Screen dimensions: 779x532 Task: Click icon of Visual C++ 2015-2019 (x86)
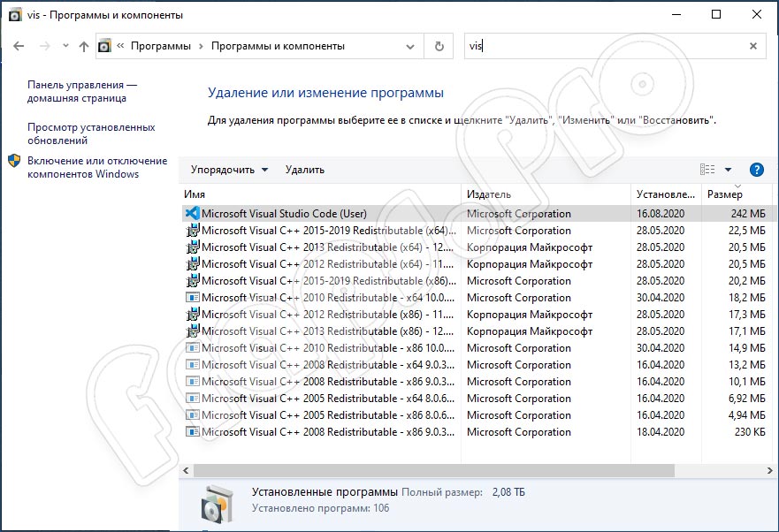pos(192,281)
